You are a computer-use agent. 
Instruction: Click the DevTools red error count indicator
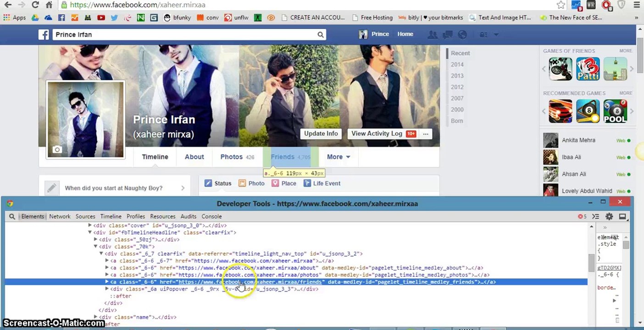click(582, 216)
